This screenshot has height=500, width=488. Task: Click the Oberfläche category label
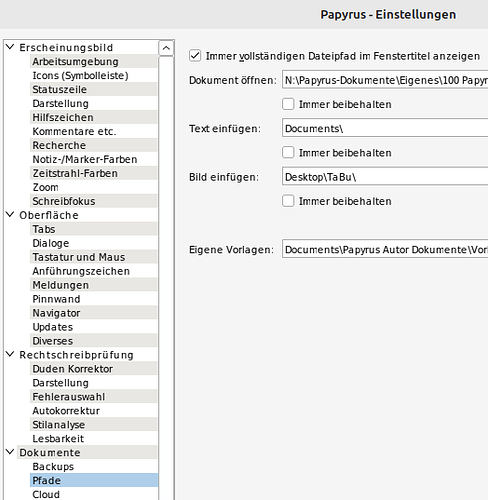(x=49, y=215)
